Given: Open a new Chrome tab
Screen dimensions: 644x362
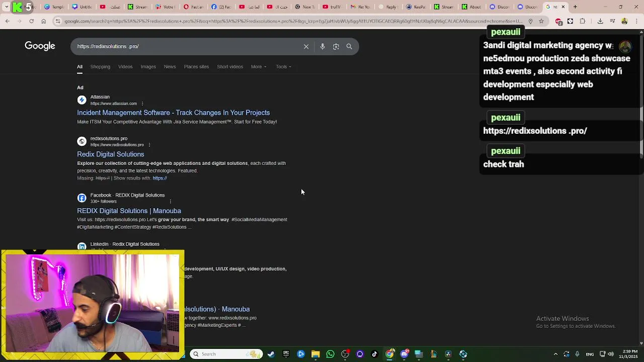Looking at the screenshot, I should tap(575, 7).
